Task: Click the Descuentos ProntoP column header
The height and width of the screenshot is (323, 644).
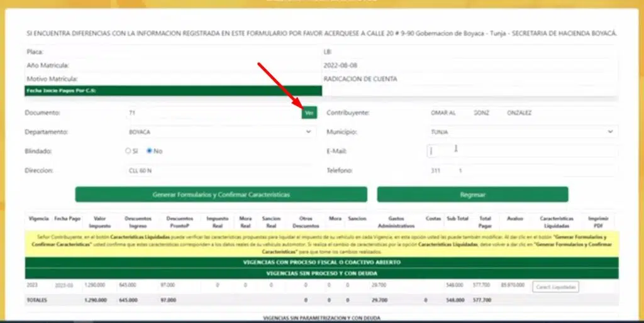Action: [x=179, y=222]
